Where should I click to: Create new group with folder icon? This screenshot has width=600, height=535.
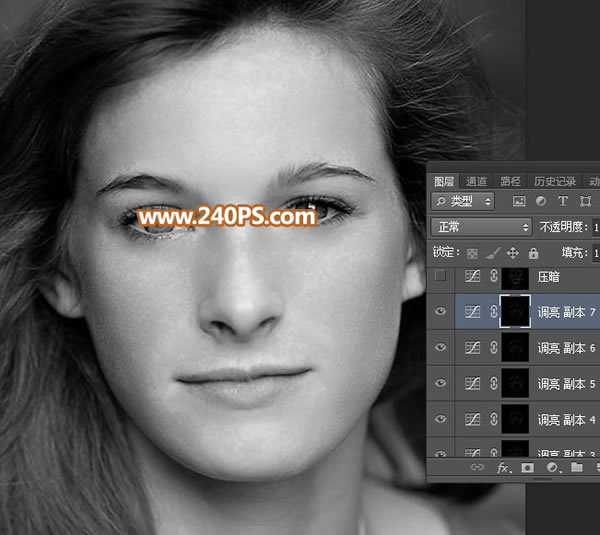coord(577,467)
